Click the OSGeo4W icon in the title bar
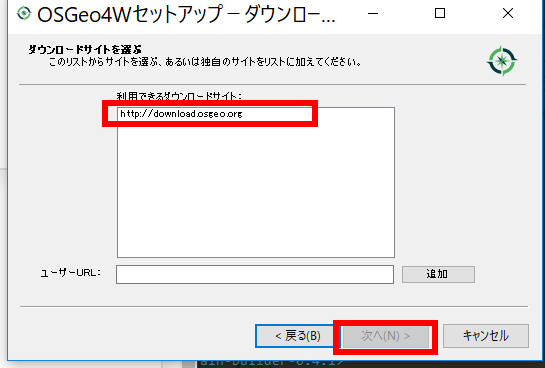 [x=24, y=14]
